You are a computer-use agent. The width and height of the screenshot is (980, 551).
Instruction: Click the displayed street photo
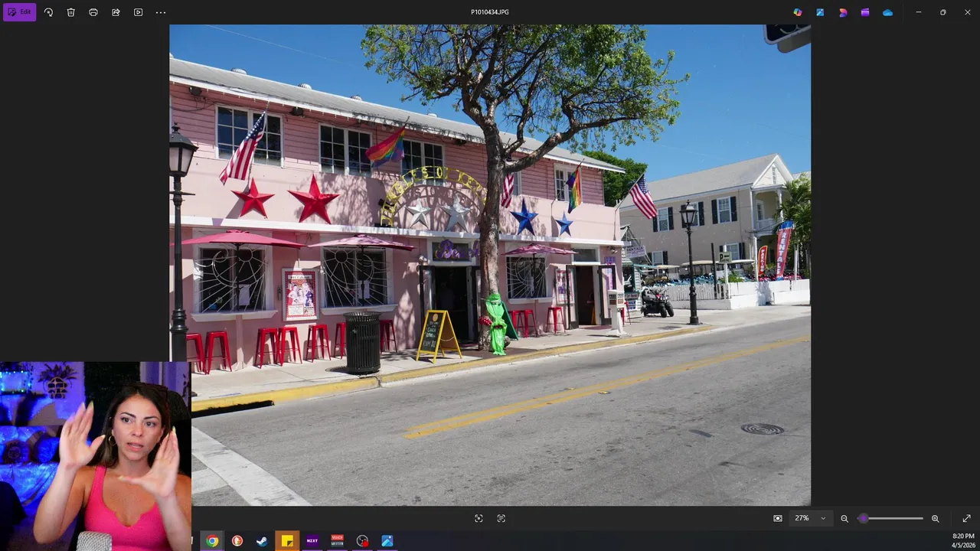tap(490, 265)
